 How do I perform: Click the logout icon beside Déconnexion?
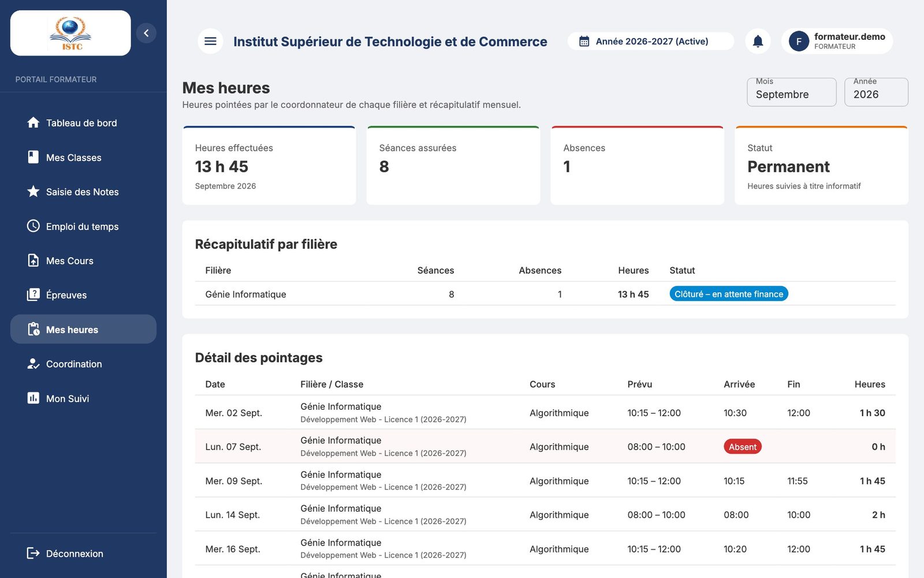click(x=33, y=553)
